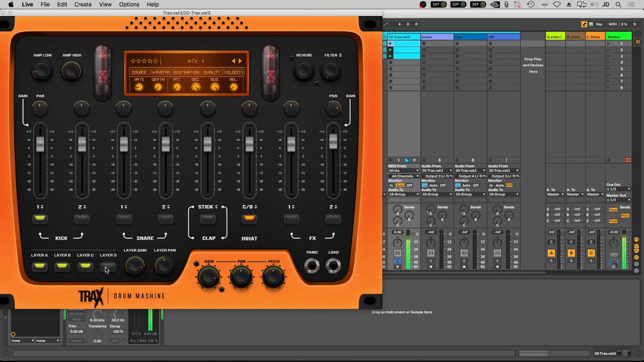The image size is (644, 362).
Task: Click the last FX channel fader
Action: tap(333, 141)
